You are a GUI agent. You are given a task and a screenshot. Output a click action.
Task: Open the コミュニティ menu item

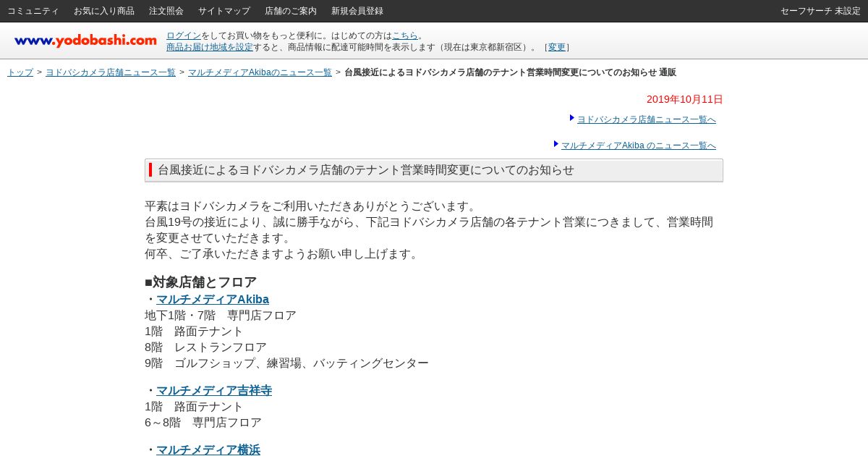tap(33, 11)
